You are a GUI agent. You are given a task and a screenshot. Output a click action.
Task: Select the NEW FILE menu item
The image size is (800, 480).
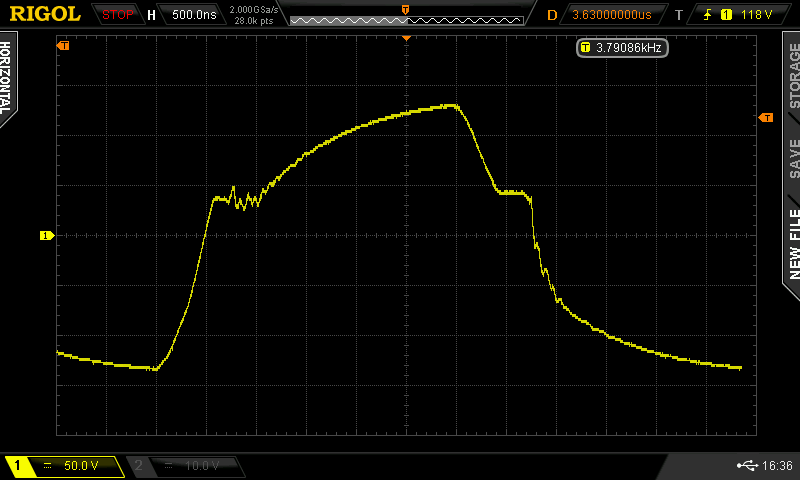point(792,243)
